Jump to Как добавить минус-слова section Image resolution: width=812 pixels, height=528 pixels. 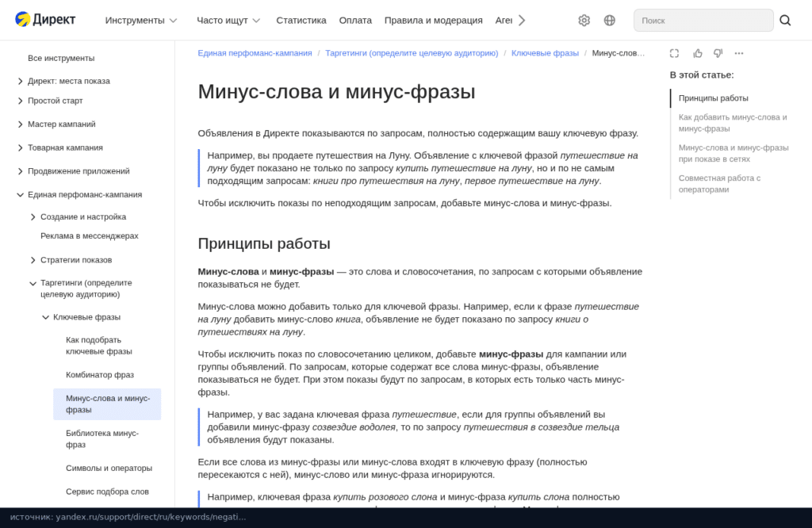click(x=732, y=123)
